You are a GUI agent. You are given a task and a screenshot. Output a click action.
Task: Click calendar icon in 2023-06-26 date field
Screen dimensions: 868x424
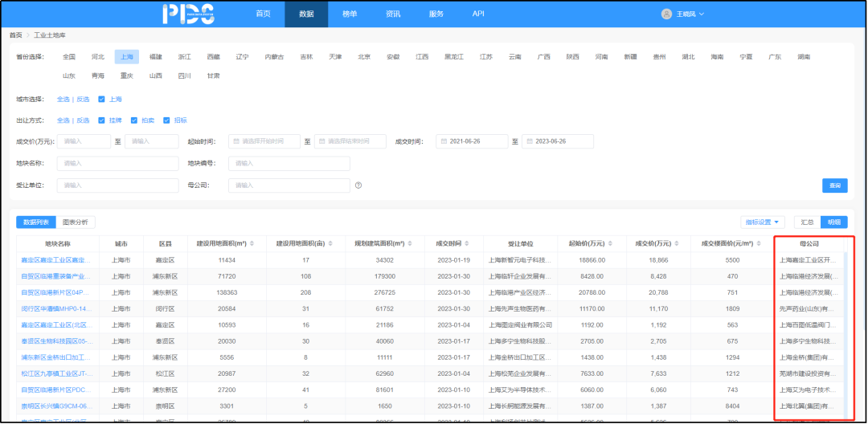529,141
